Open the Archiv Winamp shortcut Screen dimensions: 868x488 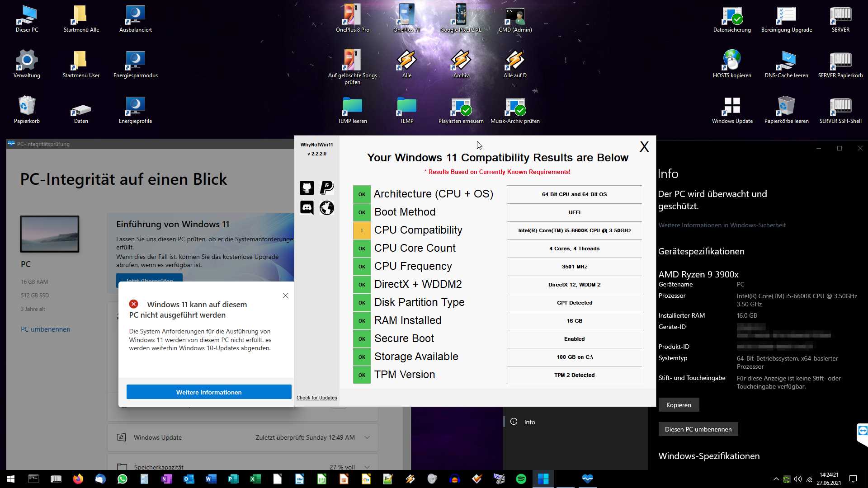pyautogui.click(x=461, y=65)
